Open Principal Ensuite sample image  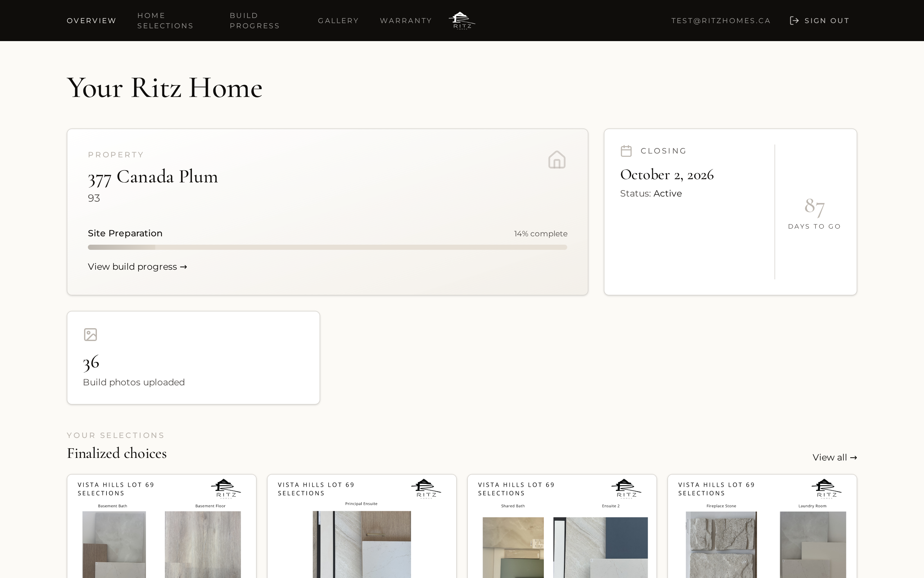pos(362,545)
